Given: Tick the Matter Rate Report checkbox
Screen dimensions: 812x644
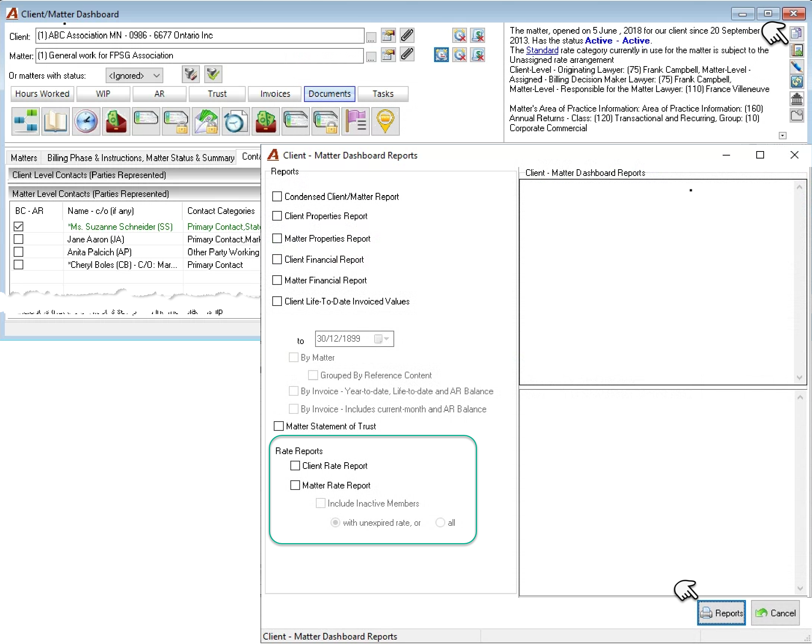Looking at the screenshot, I should tap(295, 485).
